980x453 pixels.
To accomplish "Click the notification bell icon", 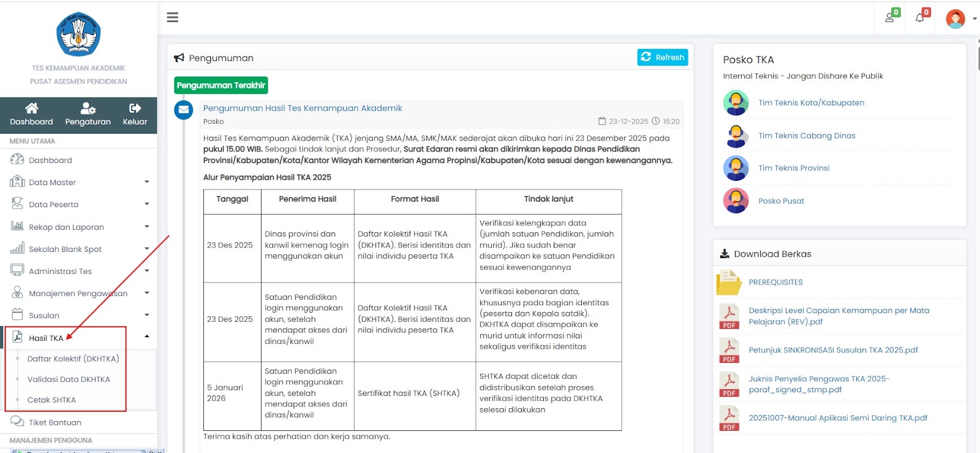I will pos(920,18).
